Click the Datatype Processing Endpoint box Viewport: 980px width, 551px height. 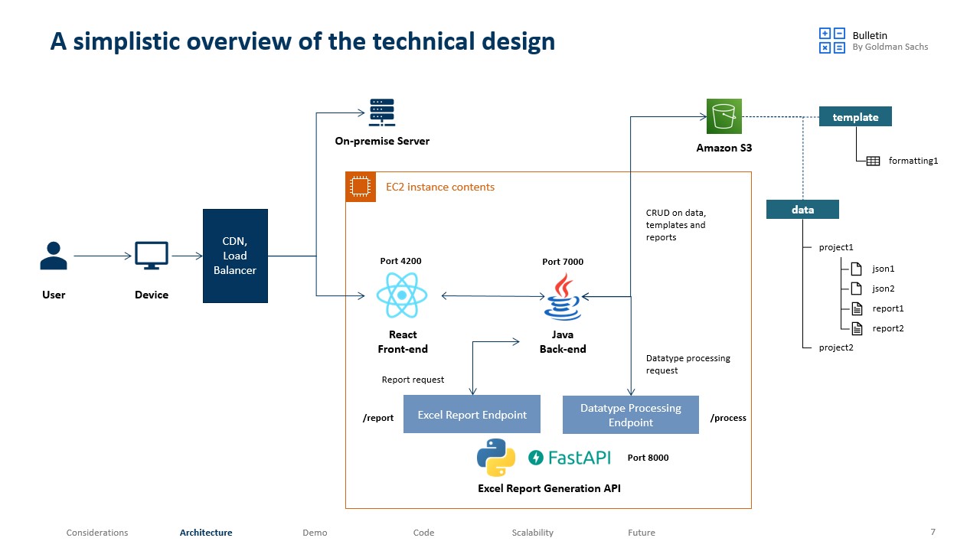(x=631, y=415)
